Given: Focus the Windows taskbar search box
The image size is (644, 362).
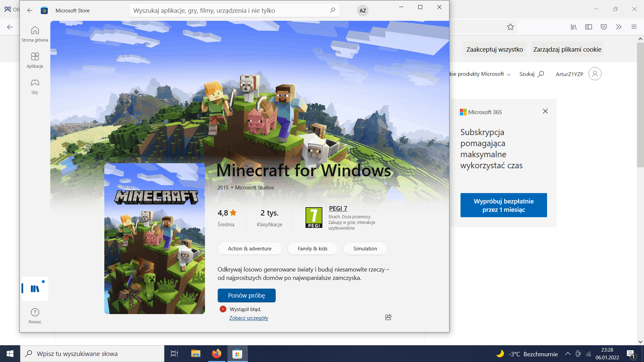Looking at the screenshot, I should (92, 354).
